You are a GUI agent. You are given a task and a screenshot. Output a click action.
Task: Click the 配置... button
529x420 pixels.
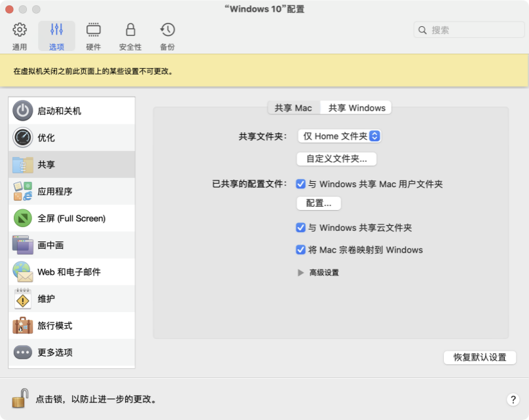click(x=318, y=203)
